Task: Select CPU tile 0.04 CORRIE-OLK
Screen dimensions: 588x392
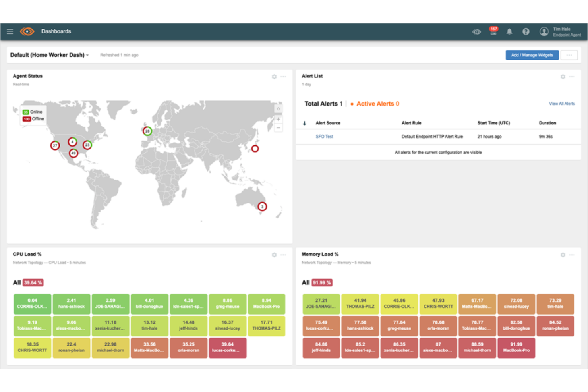Action: coord(32,304)
